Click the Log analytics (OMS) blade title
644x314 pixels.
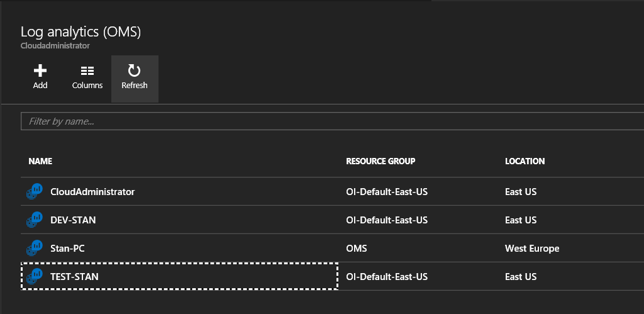click(x=80, y=32)
